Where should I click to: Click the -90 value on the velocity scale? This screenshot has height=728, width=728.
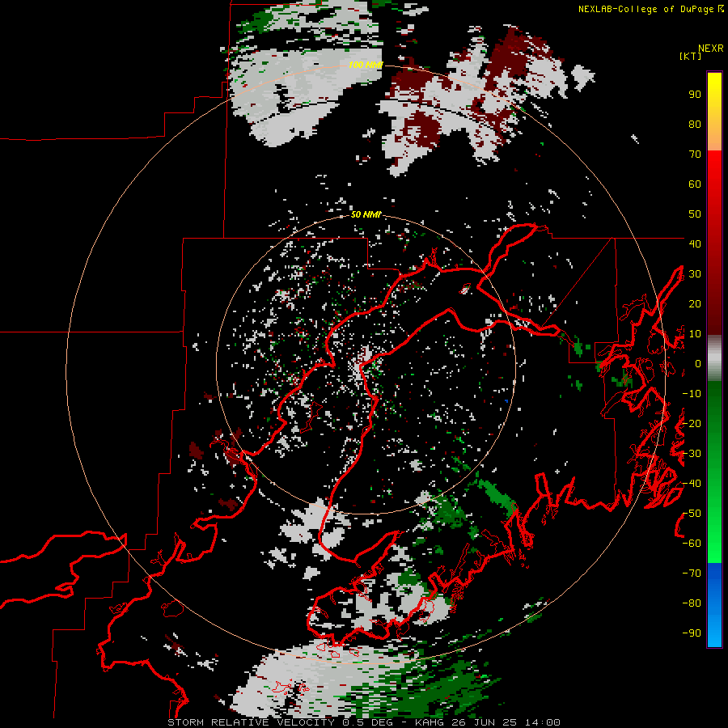coord(692,633)
